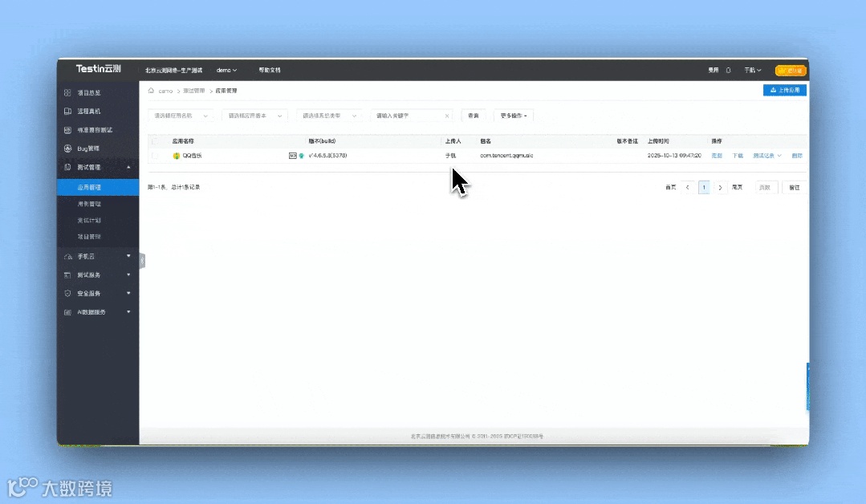Click the 查询 search button

click(x=474, y=116)
